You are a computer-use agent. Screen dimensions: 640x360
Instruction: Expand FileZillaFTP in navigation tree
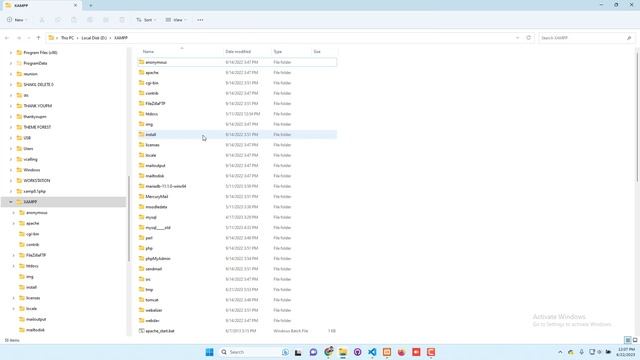[x=14, y=255]
